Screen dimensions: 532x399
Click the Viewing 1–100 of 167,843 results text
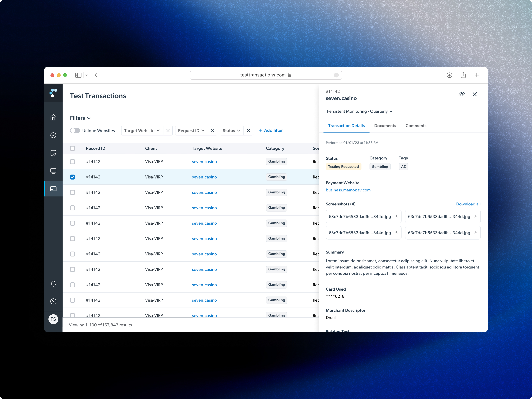tap(100, 325)
